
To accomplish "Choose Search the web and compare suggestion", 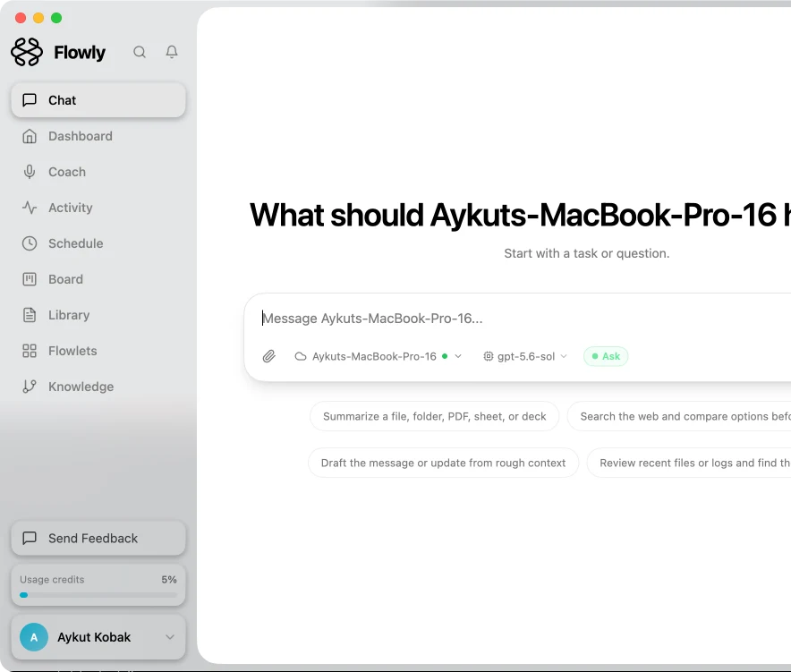I will pos(679,417).
